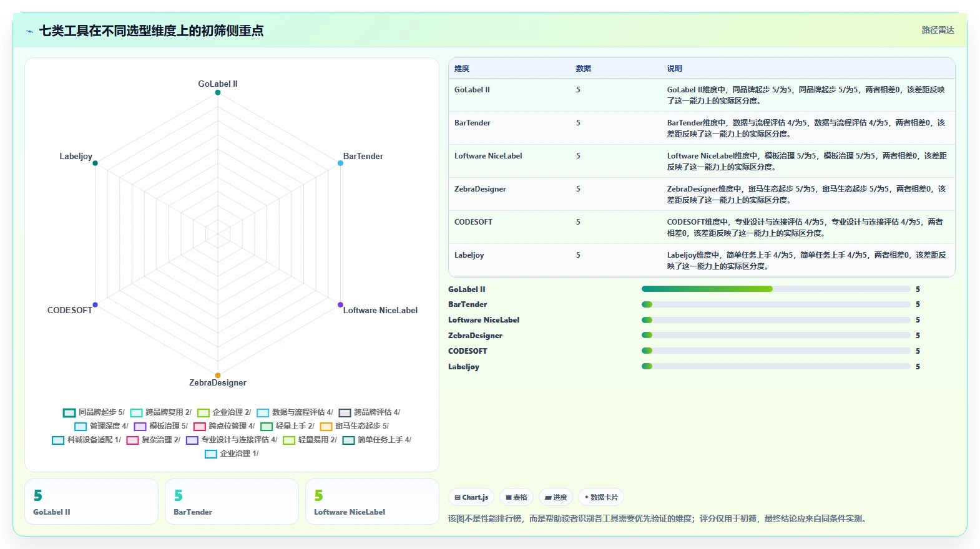Image resolution: width=980 pixels, height=549 pixels.
Task: Click the GoLabel II radar data point
Action: point(218,92)
